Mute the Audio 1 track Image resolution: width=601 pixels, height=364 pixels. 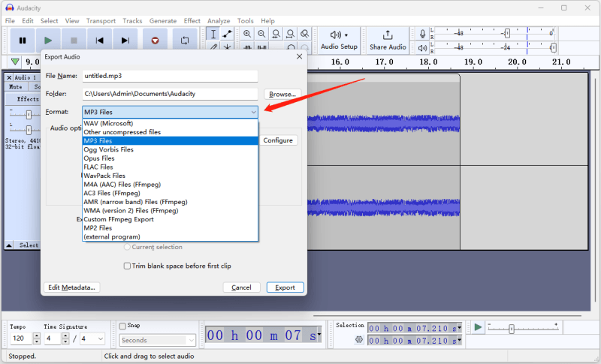(x=16, y=87)
